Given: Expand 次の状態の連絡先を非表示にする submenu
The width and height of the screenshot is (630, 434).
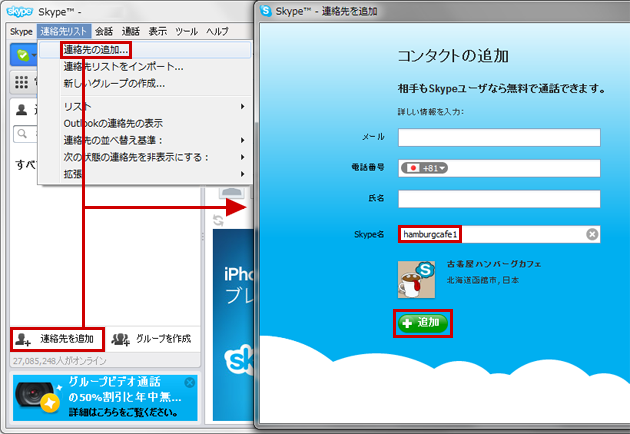Looking at the screenshot, I should click(145, 157).
